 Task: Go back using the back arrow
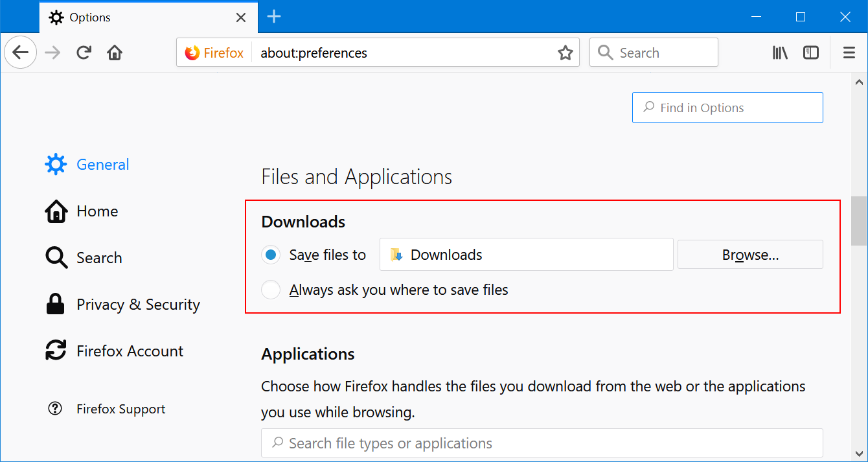pos(21,52)
